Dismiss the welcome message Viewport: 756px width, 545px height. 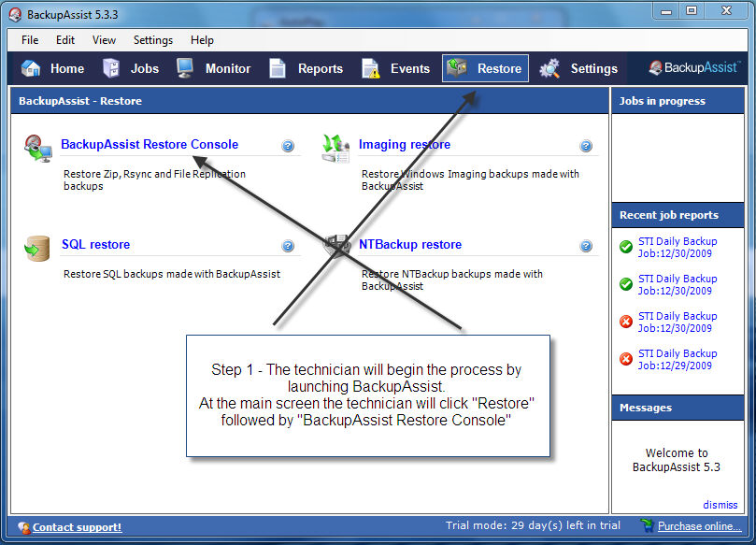coord(720,505)
